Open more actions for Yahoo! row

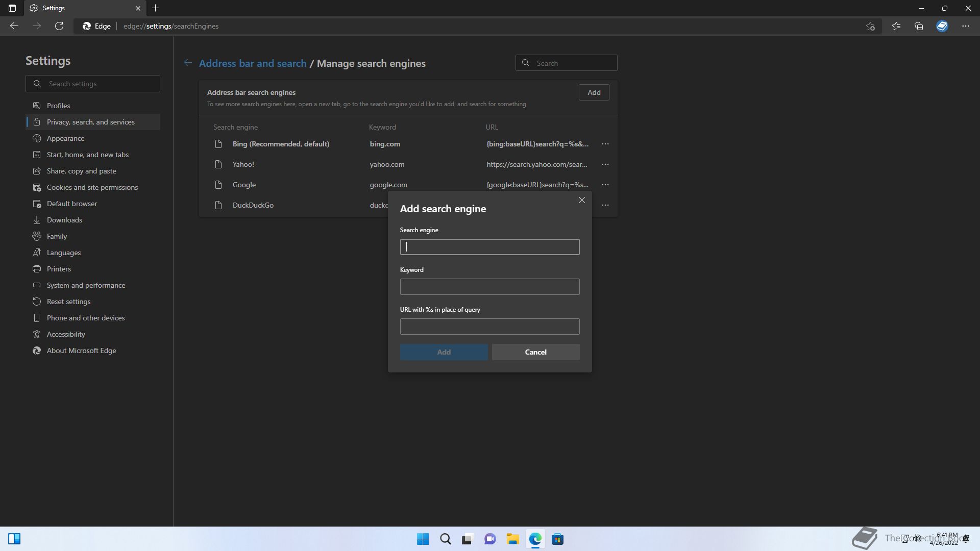tap(605, 164)
